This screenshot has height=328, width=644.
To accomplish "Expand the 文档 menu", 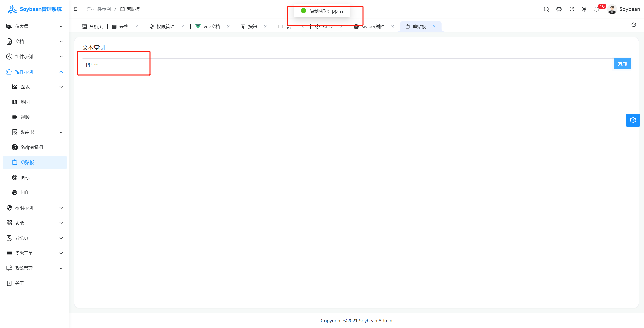I will pos(34,42).
